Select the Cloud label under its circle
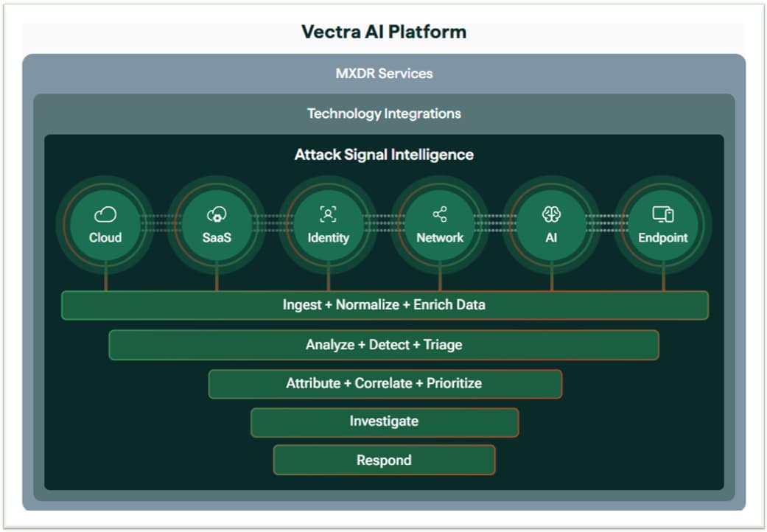 [105, 238]
